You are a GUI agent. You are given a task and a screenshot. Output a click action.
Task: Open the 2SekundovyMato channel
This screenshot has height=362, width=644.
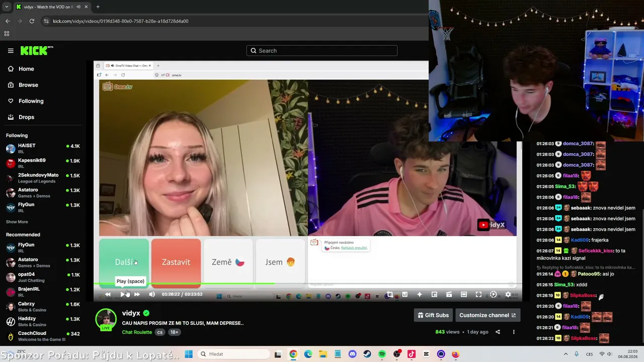tap(43, 178)
